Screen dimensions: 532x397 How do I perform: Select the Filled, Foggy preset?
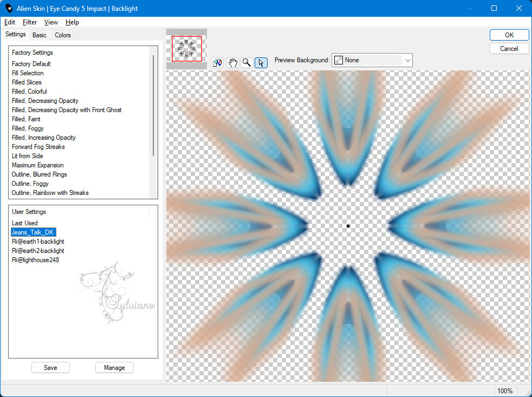click(28, 128)
